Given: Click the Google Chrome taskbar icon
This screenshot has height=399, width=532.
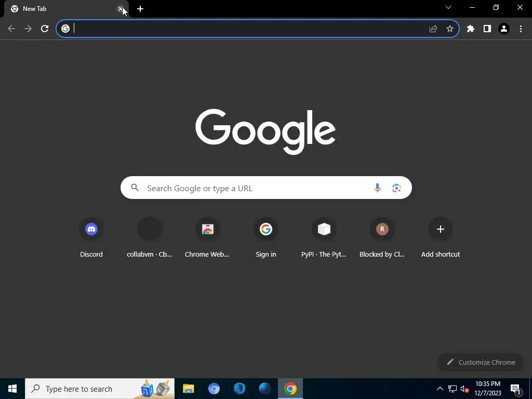Looking at the screenshot, I should (x=290, y=389).
